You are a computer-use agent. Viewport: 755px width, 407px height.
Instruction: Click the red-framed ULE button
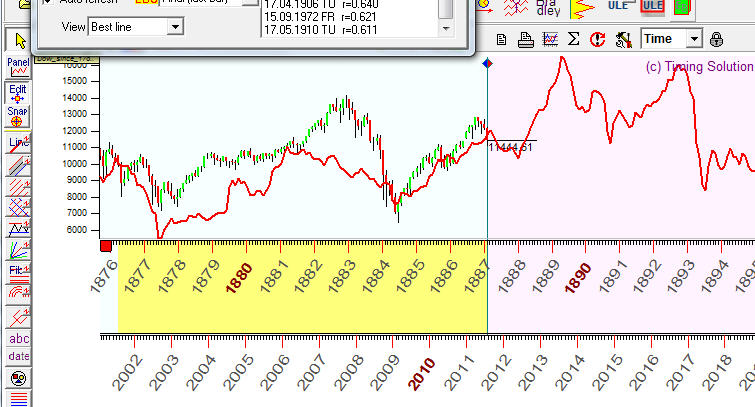652,6
